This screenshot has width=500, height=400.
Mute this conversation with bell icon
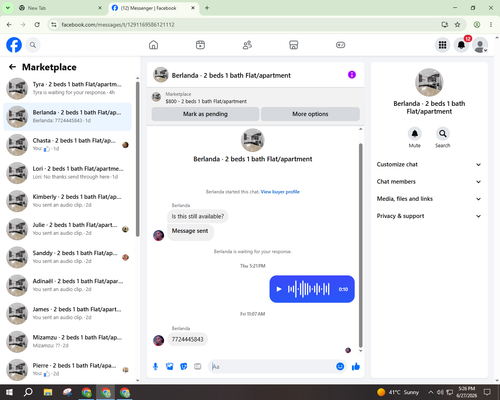(x=415, y=134)
